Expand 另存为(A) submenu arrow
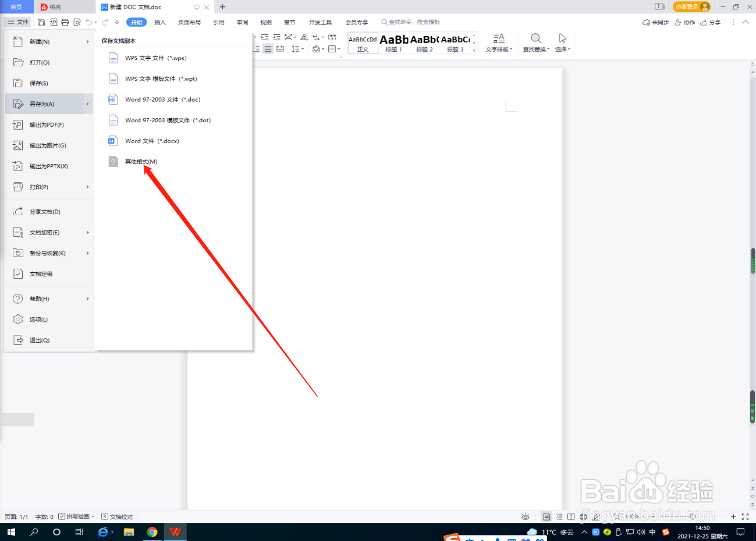This screenshot has width=756, height=541. 88,104
